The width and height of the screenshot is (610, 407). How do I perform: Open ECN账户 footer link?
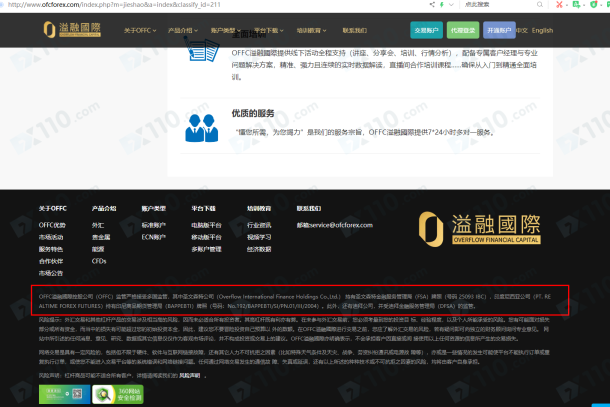[154, 237]
